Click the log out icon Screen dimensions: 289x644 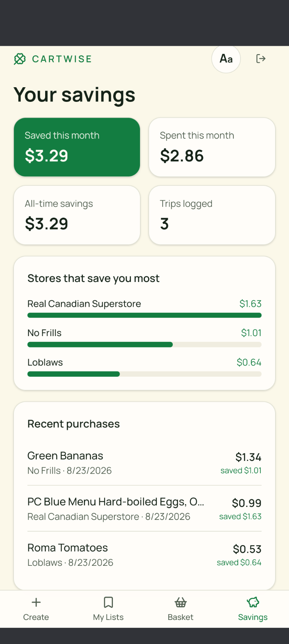[x=261, y=59]
